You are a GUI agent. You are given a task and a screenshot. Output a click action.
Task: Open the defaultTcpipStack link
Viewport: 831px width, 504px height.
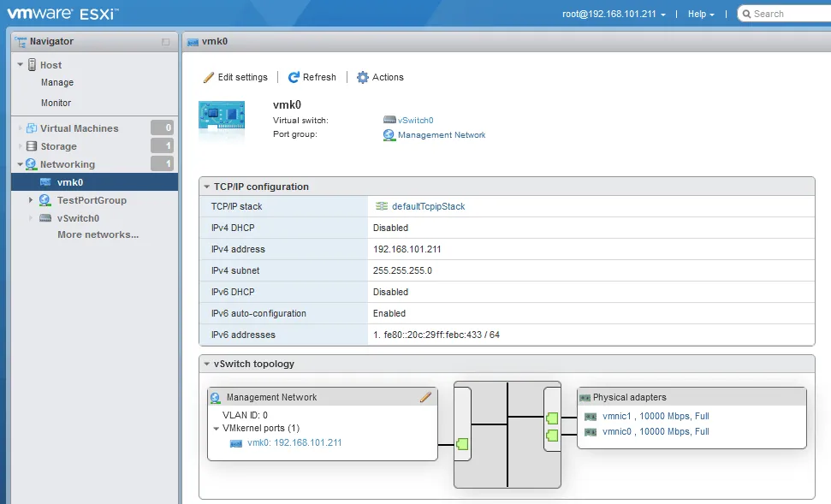point(428,206)
